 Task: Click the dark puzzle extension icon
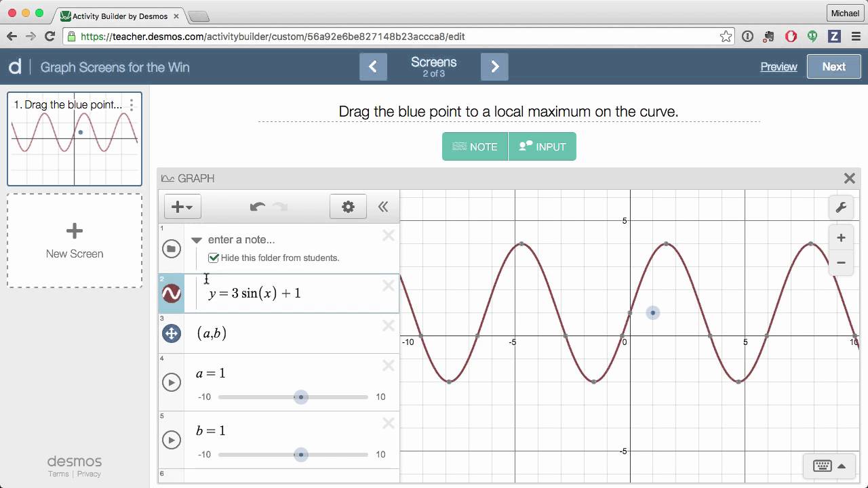pyautogui.click(x=769, y=37)
